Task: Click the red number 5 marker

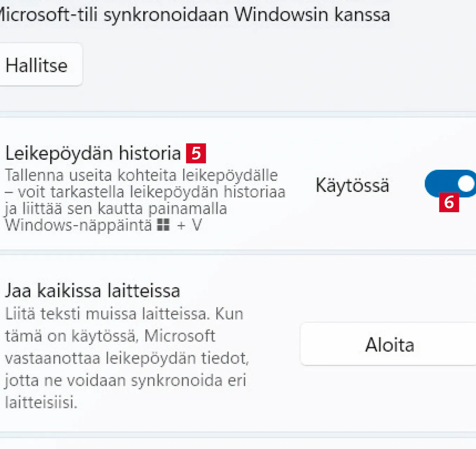Action: [x=196, y=153]
